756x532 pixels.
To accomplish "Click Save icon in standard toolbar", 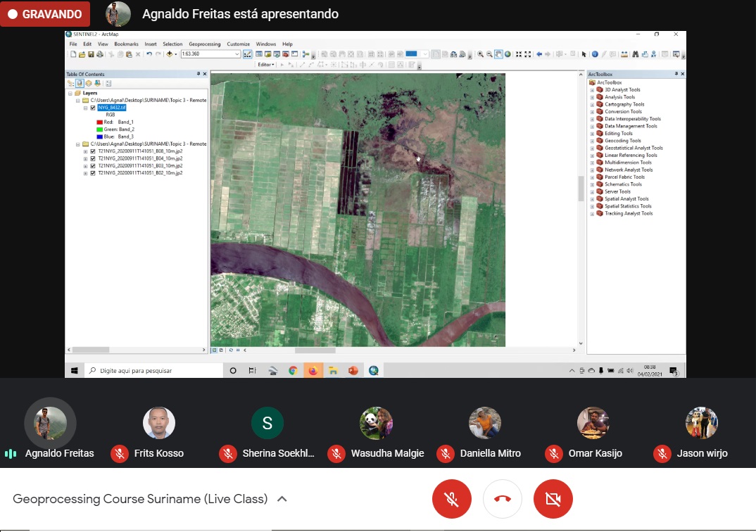I will pos(91,54).
